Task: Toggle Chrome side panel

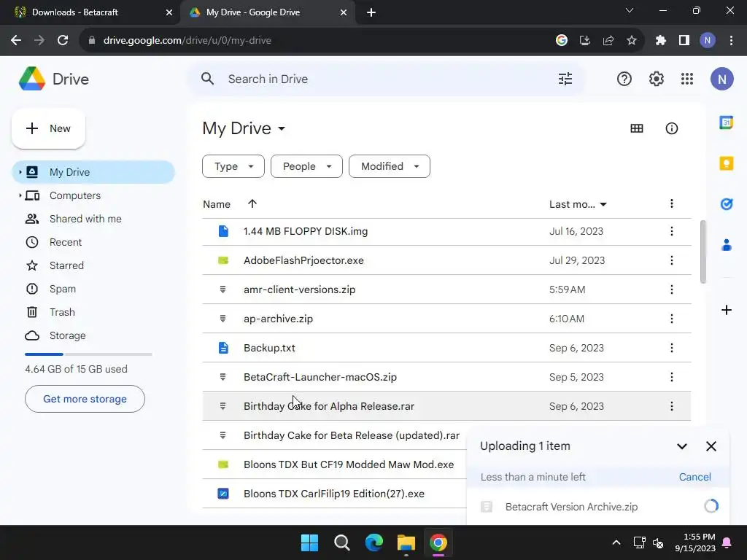Action: click(x=684, y=41)
